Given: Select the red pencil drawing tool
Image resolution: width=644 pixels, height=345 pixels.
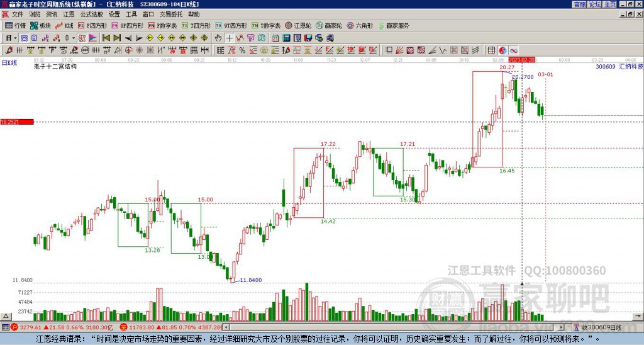Looking at the screenshot, I should pos(9,50).
